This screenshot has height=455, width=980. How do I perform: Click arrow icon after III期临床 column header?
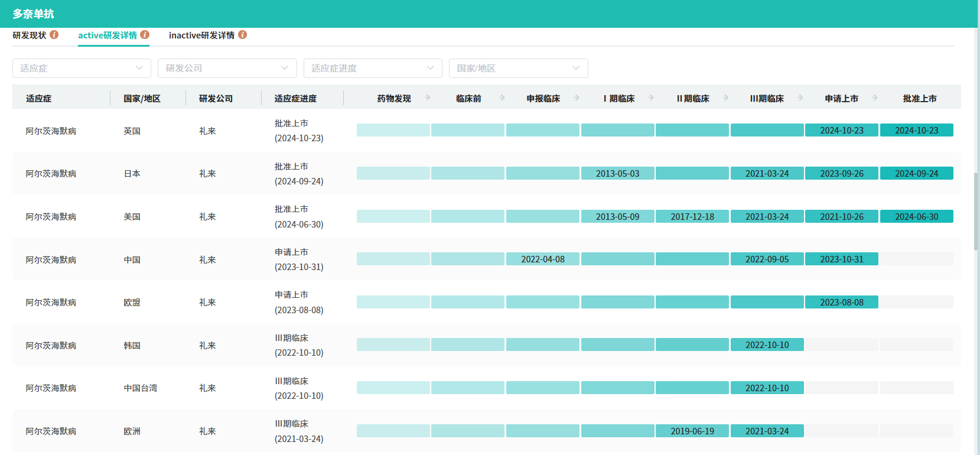click(x=800, y=98)
